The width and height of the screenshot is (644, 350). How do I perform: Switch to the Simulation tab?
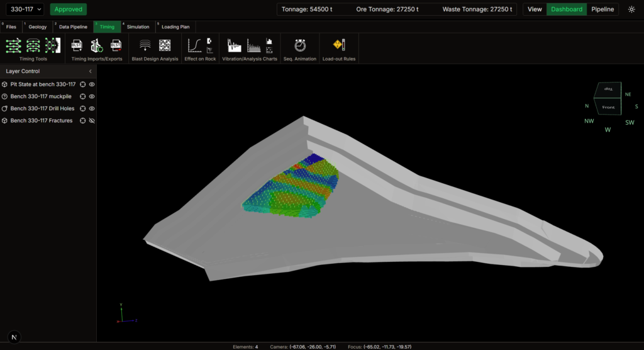pyautogui.click(x=138, y=27)
